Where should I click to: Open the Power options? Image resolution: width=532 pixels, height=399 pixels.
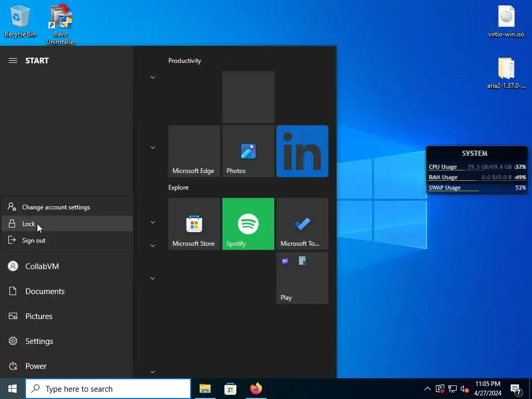click(67, 366)
